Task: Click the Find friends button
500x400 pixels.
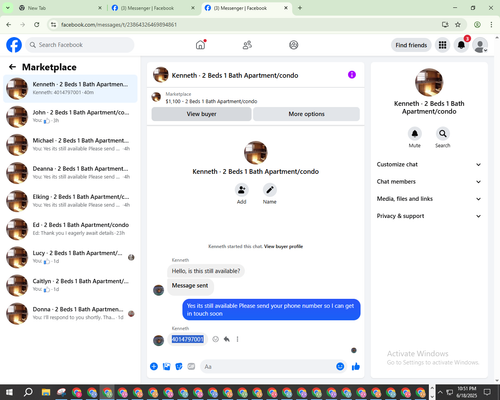Action: pos(411,45)
